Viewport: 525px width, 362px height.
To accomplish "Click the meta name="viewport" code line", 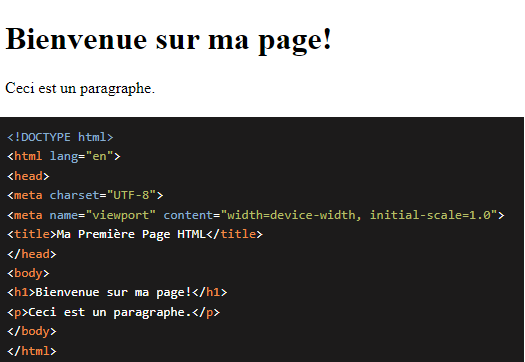I will [256, 215].
